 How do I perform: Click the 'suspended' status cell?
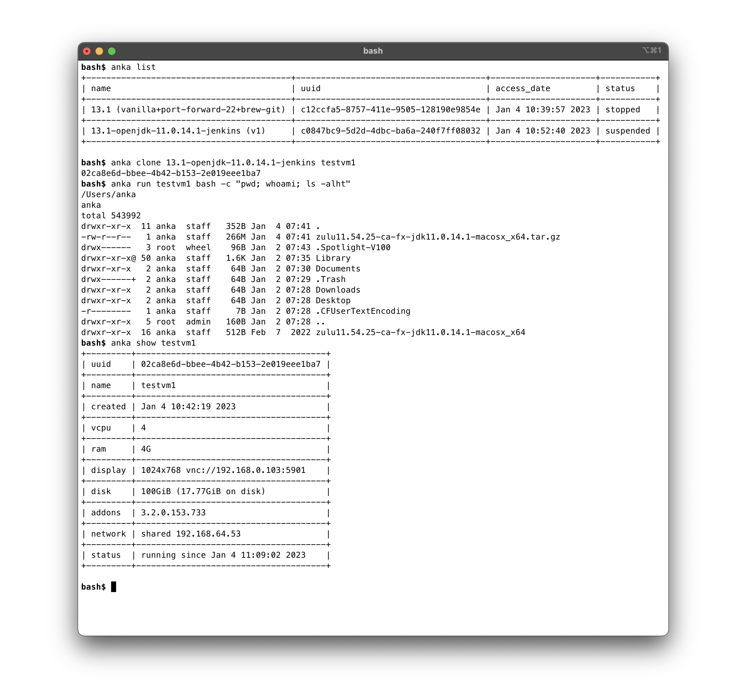(x=627, y=131)
